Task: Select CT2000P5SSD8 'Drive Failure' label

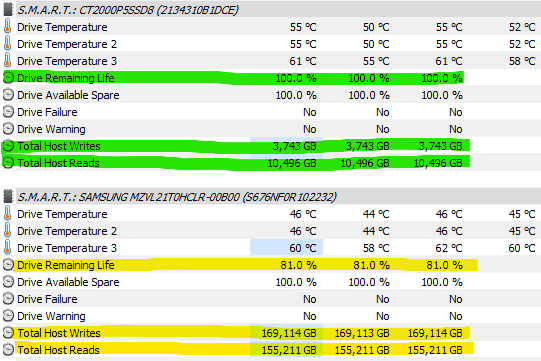Action: (x=47, y=112)
